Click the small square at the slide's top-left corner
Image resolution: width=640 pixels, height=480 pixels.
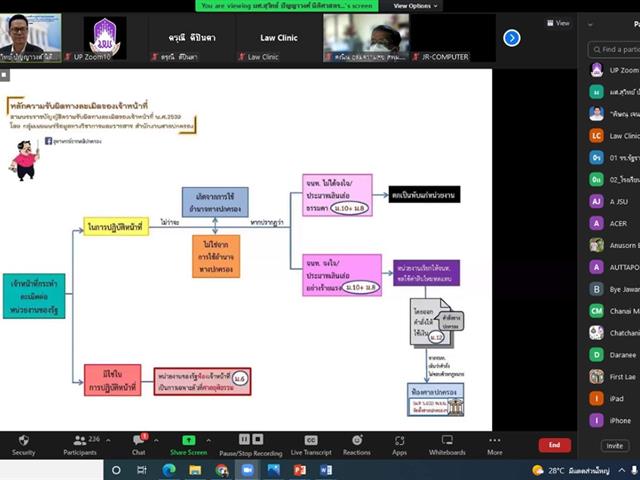[4, 75]
